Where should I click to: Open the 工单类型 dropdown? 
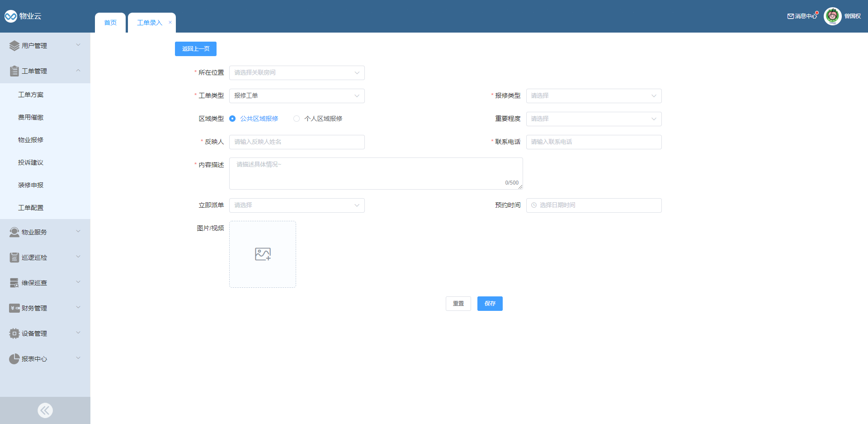[x=297, y=96]
